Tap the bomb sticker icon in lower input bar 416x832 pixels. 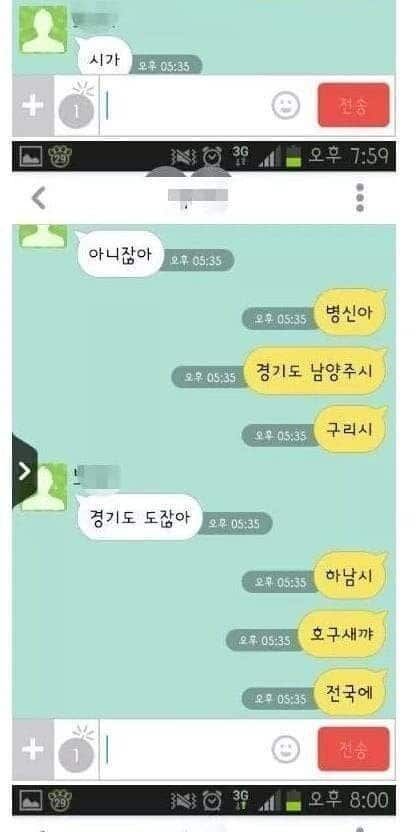[x=76, y=748]
